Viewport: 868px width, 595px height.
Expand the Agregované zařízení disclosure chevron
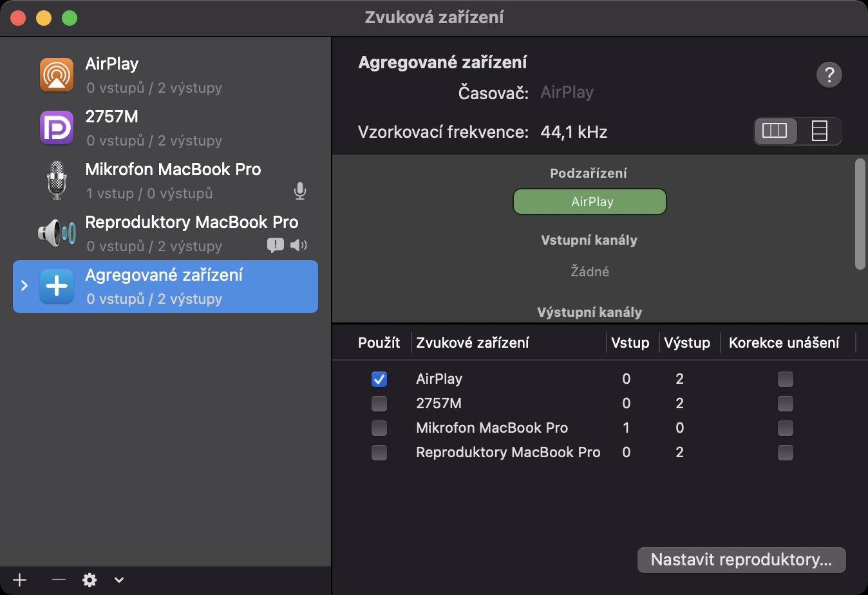(x=24, y=285)
